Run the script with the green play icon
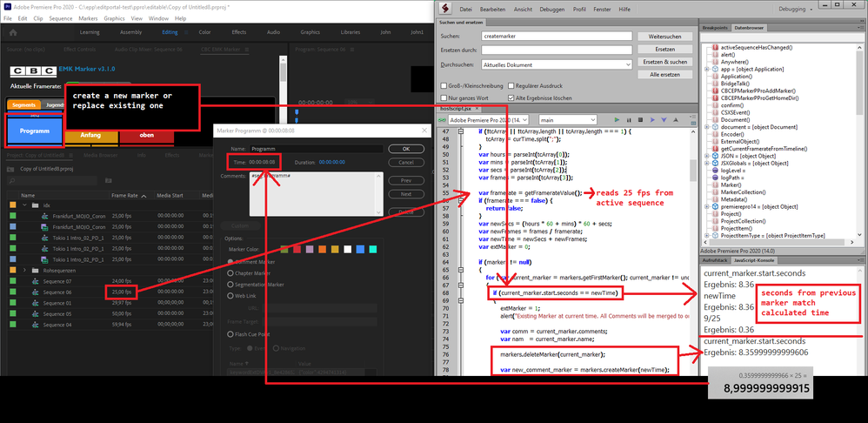 (x=618, y=119)
